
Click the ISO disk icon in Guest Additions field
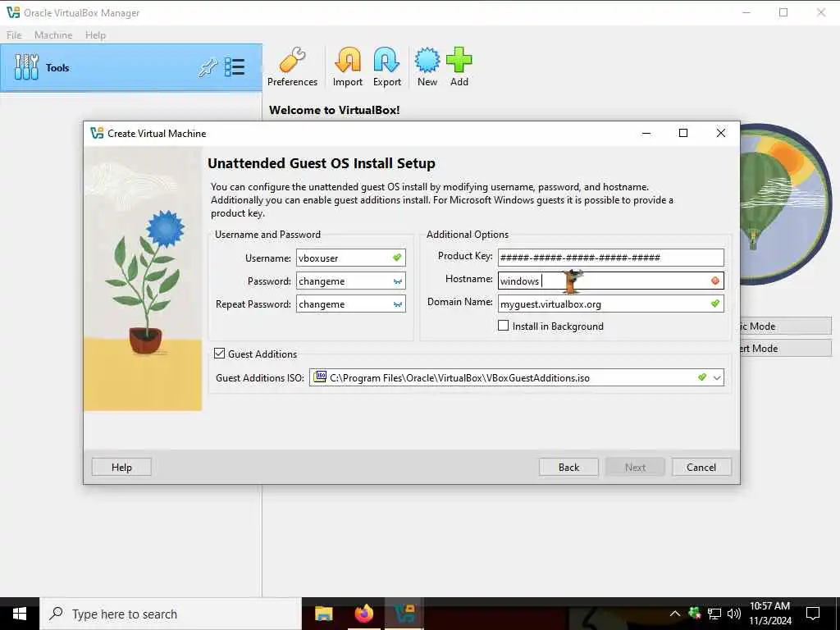tap(320, 377)
